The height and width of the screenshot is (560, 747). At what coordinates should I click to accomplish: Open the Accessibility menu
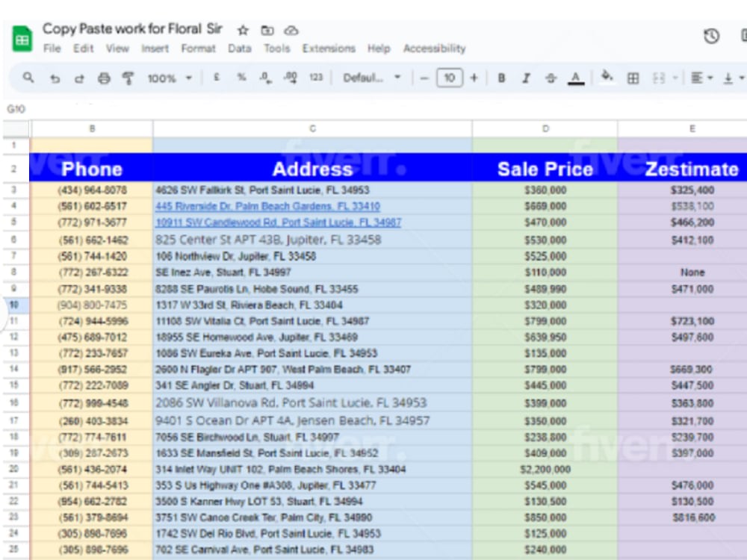pos(435,49)
